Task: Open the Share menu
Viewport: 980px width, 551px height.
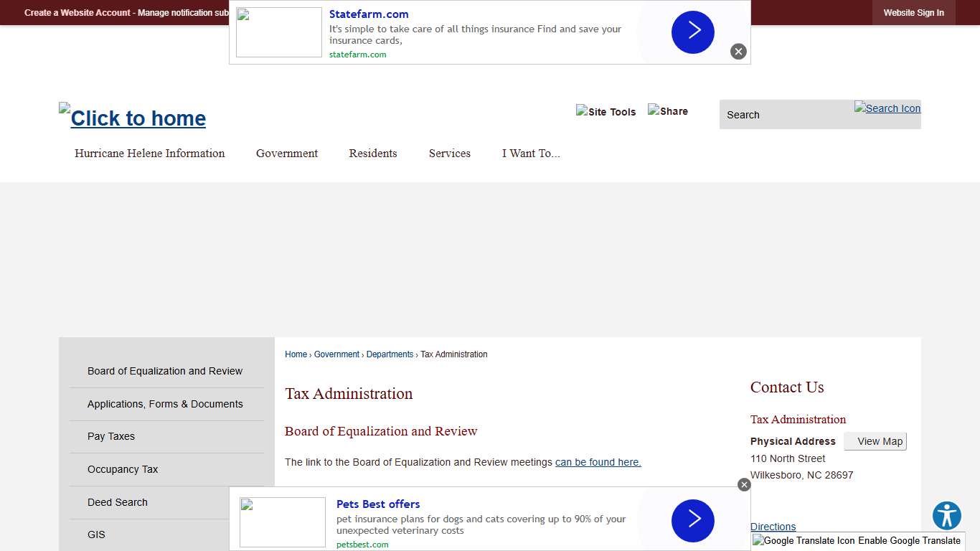Action: coord(668,111)
